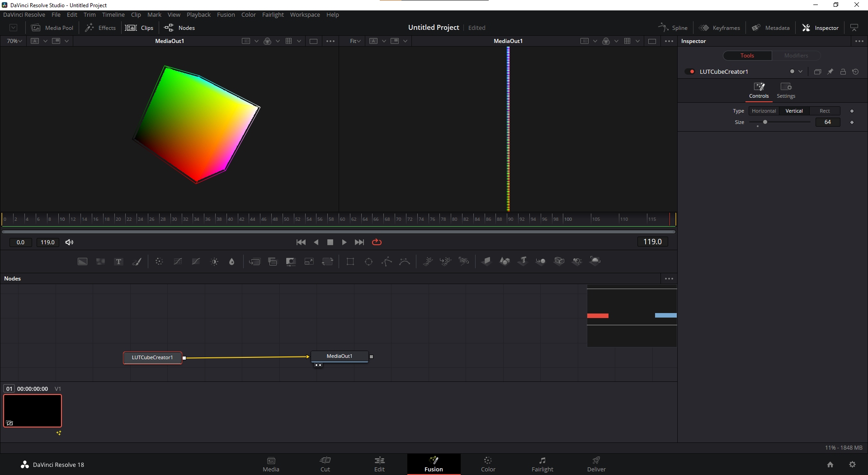Add a Text3D node from toolbar
The height and width of the screenshot is (475, 868).
pyautogui.click(x=523, y=261)
